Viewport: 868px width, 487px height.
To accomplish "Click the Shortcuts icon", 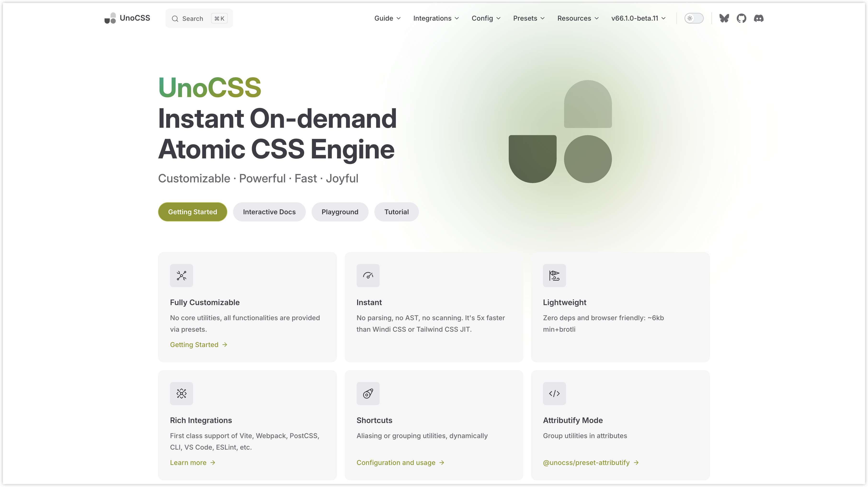I will click(x=368, y=393).
